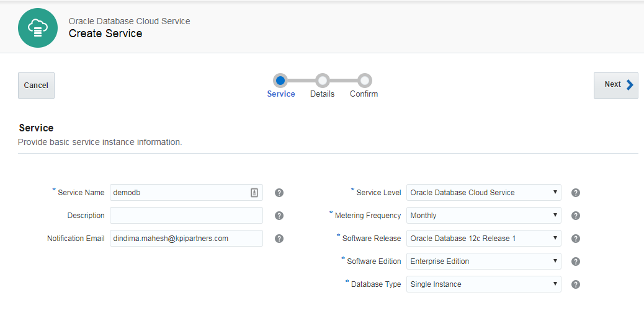Open help icon beside Description field
The height and width of the screenshot is (334, 644).
[x=279, y=216]
